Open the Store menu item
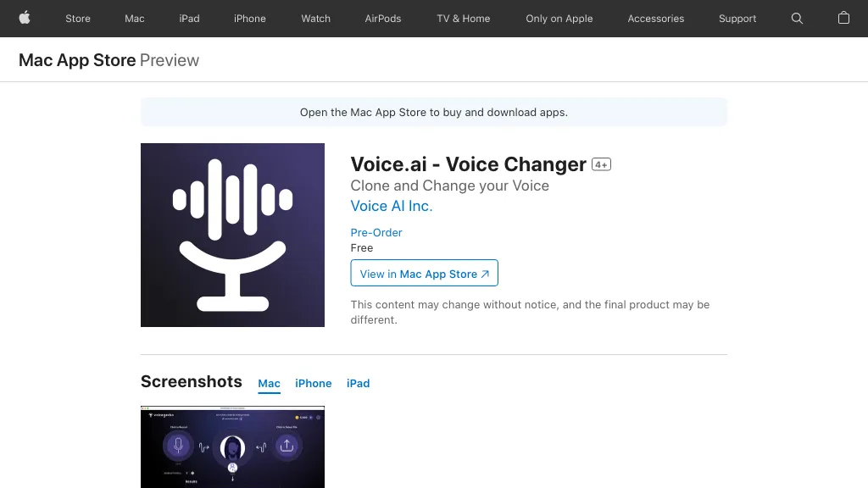The width and height of the screenshot is (868, 488). coord(78,19)
